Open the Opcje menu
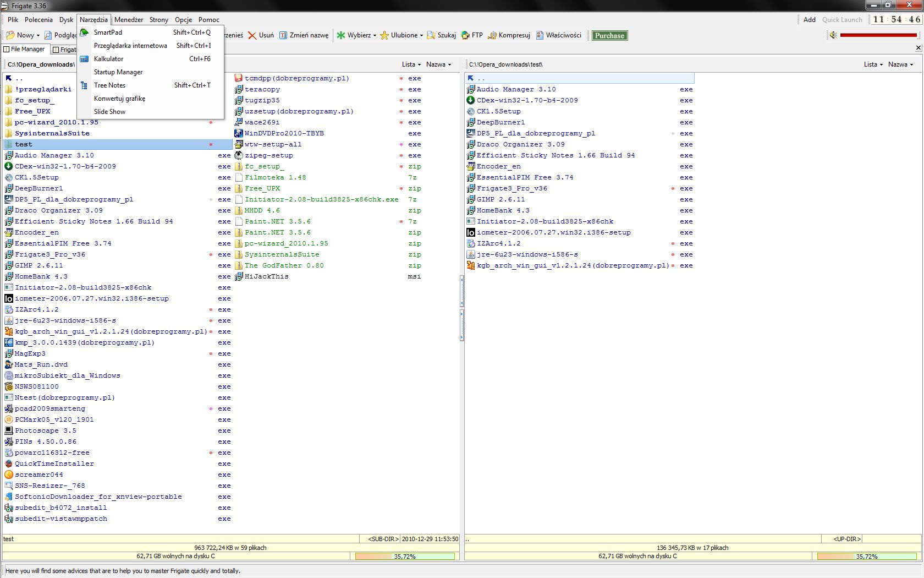The height and width of the screenshot is (578, 924). [x=184, y=19]
